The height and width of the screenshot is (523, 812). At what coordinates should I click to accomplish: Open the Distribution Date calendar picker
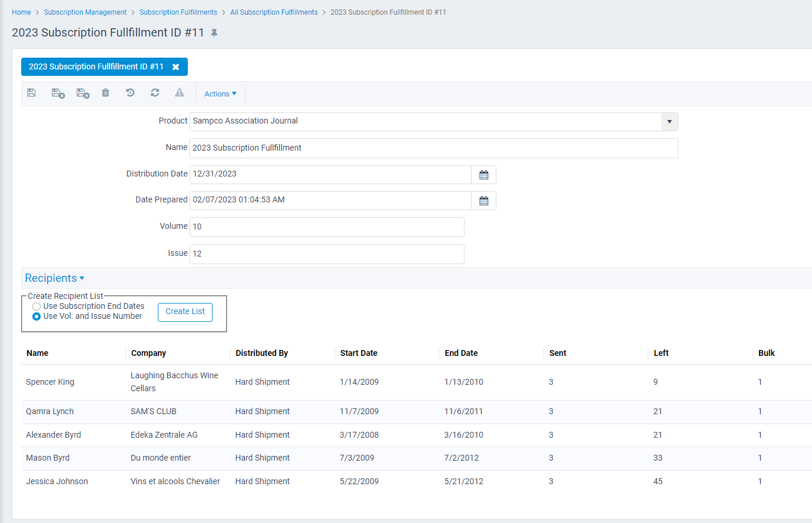point(483,175)
